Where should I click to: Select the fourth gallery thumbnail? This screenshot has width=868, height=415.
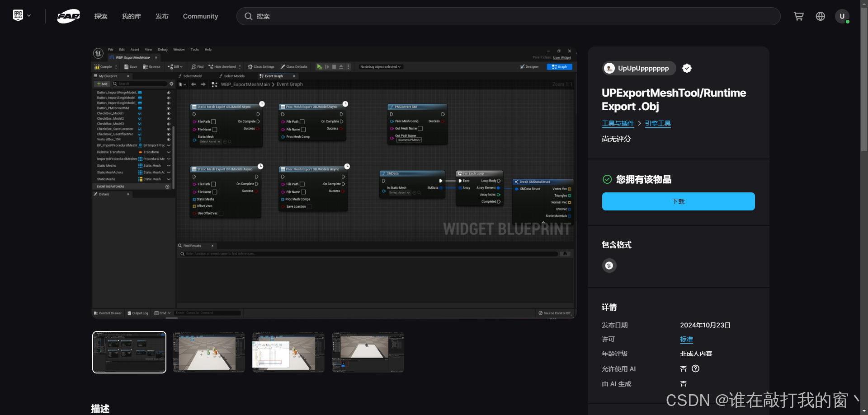368,352
